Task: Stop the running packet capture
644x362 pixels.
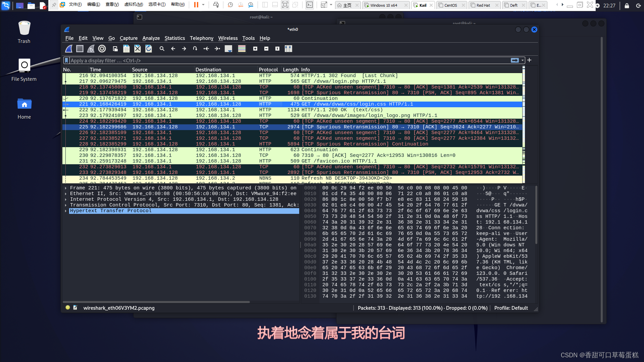Action: (x=80, y=49)
